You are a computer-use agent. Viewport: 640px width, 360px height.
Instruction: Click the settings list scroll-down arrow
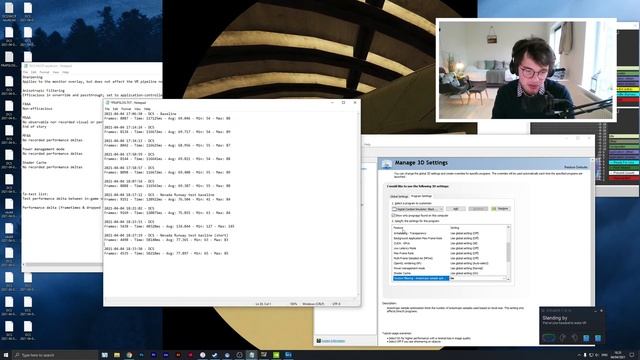click(x=509, y=279)
